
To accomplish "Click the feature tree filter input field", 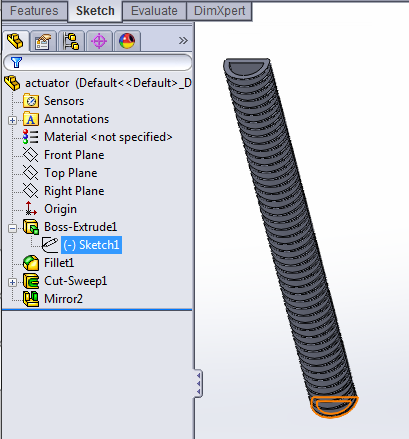I will 98,62.
